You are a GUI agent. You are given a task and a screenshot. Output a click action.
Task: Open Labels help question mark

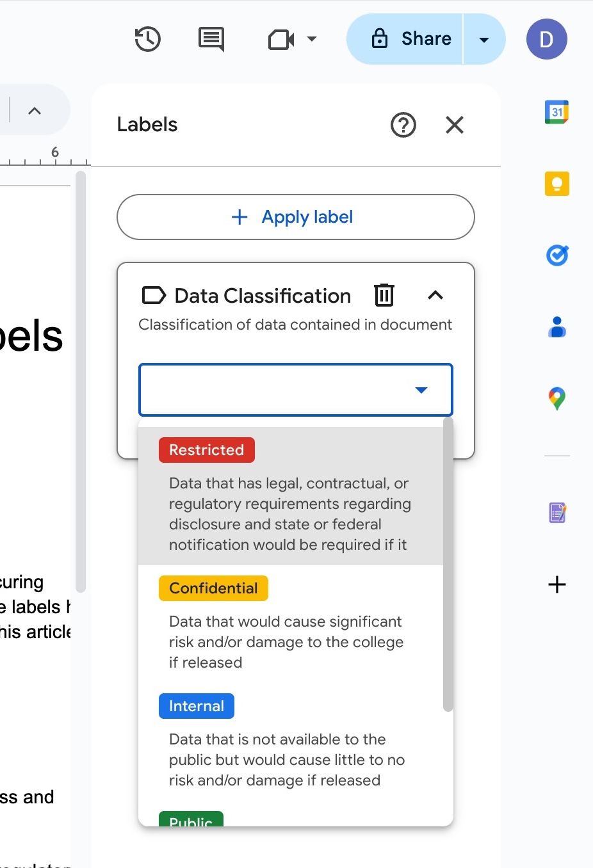tap(403, 125)
